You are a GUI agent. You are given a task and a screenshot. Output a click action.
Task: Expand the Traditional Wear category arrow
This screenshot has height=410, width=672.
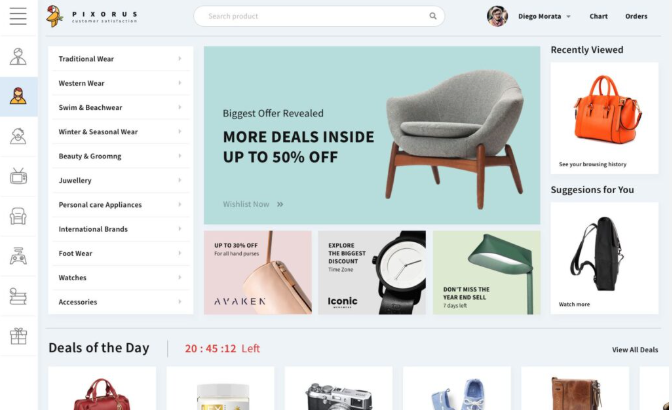(180, 58)
